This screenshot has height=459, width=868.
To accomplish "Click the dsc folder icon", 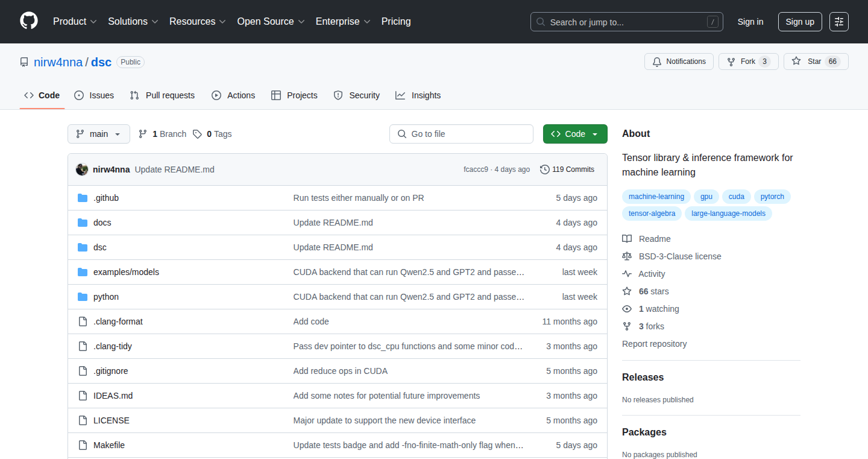I will coord(83,247).
